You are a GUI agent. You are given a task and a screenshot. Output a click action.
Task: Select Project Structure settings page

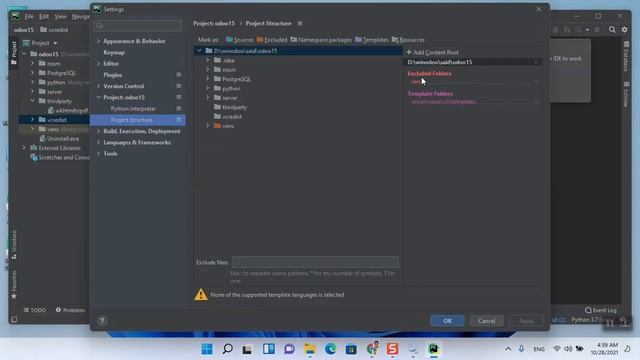pyautogui.click(x=138, y=120)
